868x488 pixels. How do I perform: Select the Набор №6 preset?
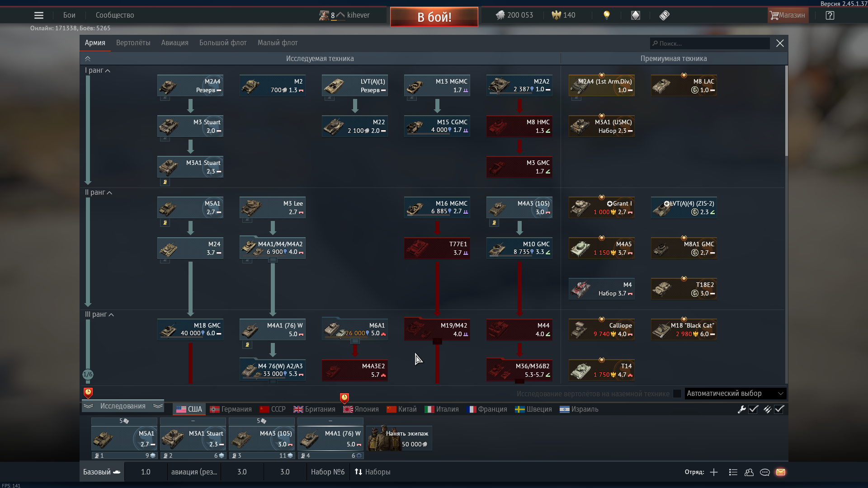(328, 472)
